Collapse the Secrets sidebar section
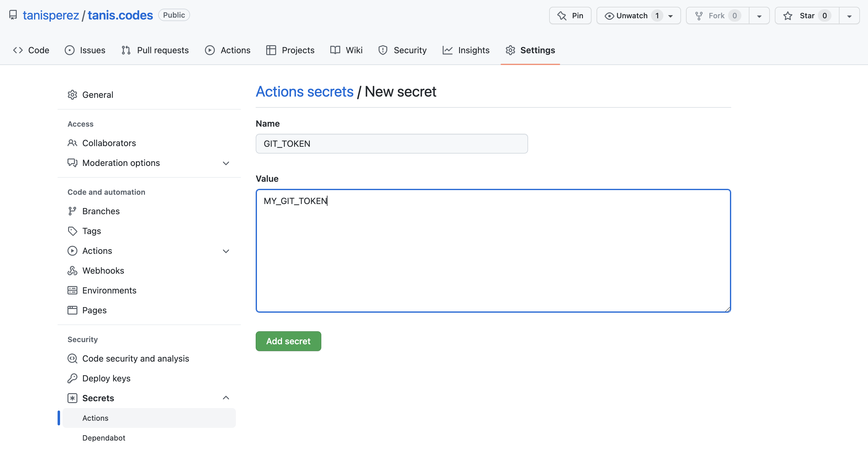This screenshot has height=452, width=868. 226,398
